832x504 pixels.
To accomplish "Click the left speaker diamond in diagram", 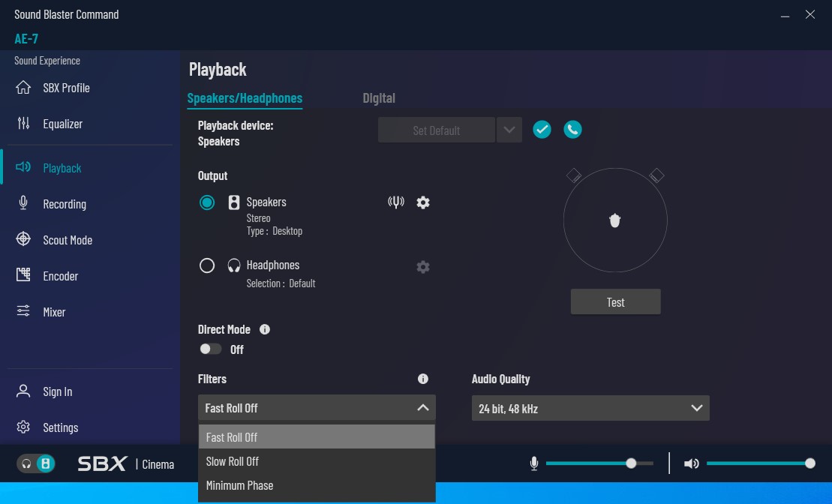I will [574, 175].
